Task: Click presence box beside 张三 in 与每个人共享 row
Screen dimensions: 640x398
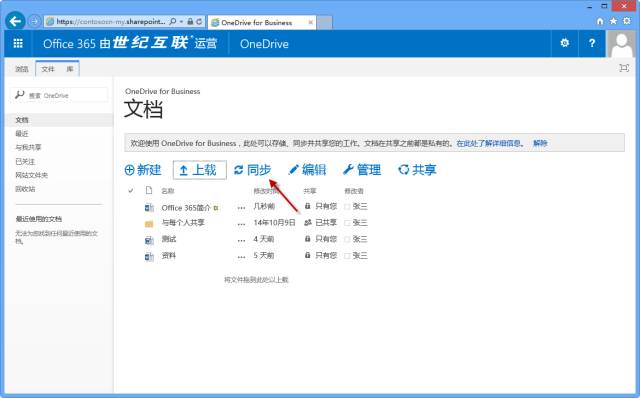Action: (347, 223)
